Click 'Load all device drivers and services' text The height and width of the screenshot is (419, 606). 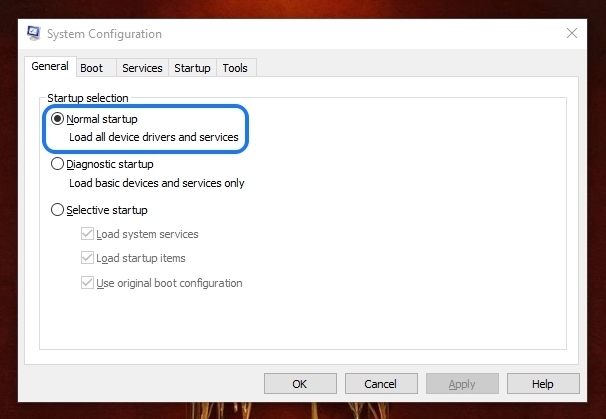click(154, 137)
